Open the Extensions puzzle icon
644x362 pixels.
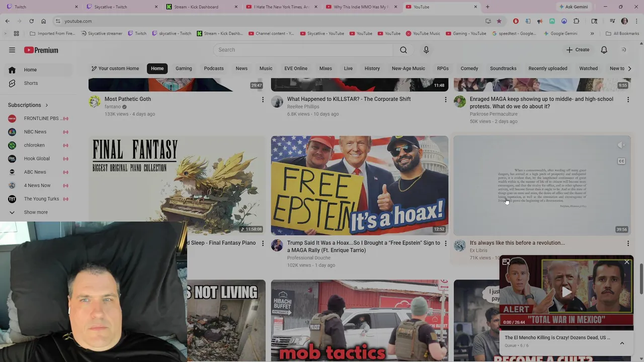pyautogui.click(x=577, y=21)
